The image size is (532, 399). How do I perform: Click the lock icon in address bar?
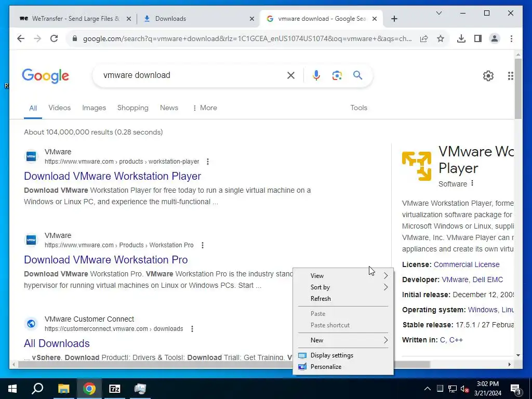click(75, 38)
